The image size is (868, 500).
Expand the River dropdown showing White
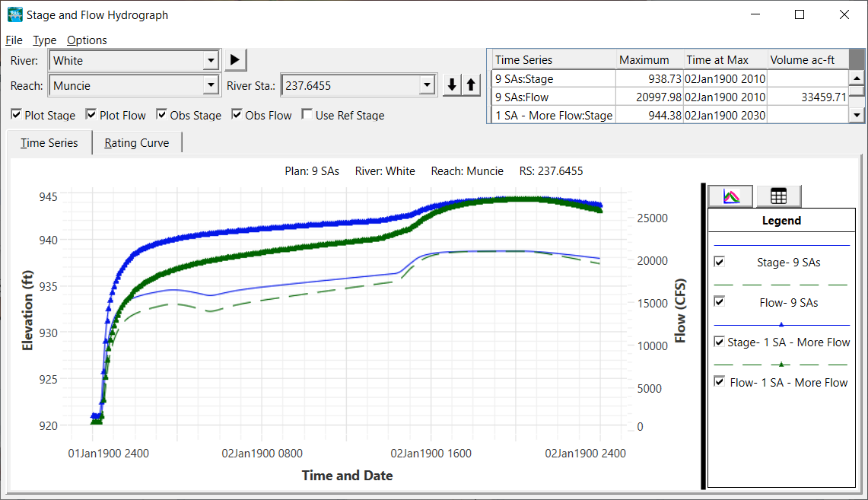(x=211, y=61)
